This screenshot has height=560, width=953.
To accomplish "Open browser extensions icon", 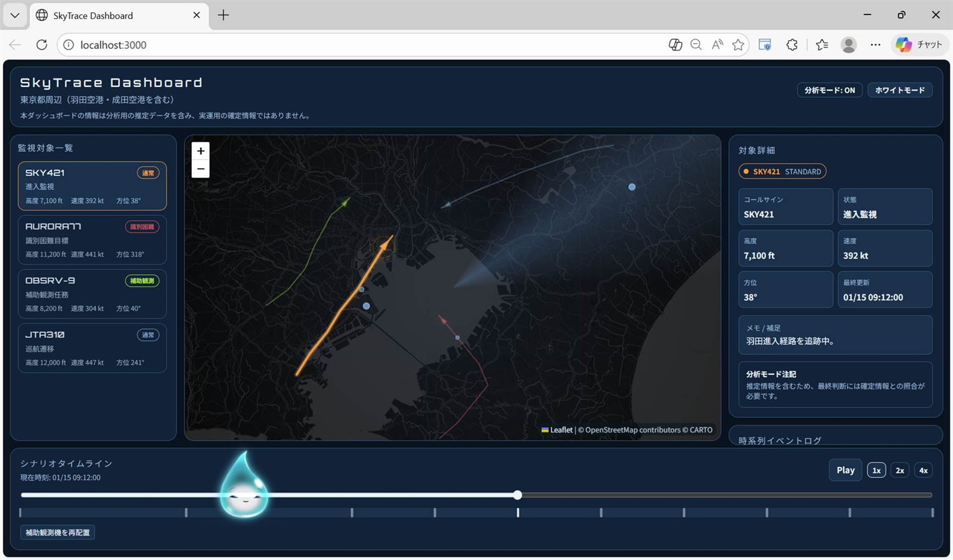I will [792, 44].
